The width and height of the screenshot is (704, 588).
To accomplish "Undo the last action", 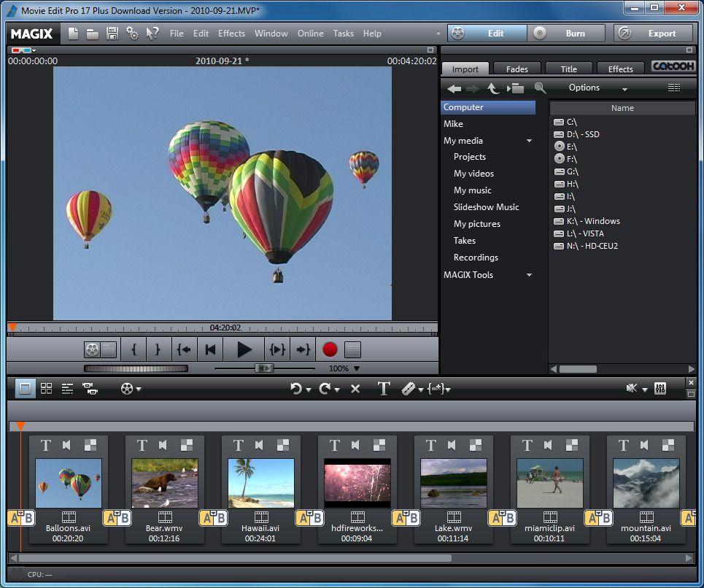I will pos(295,388).
